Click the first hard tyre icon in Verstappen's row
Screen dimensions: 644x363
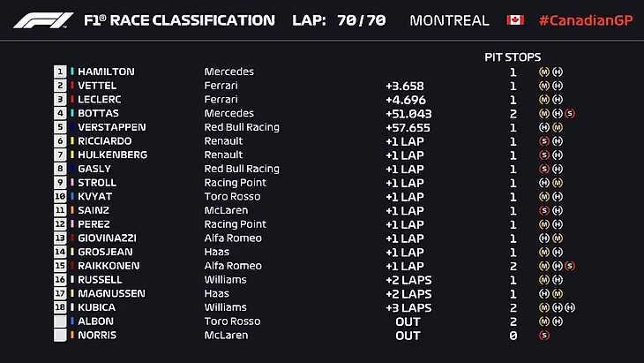click(x=544, y=127)
